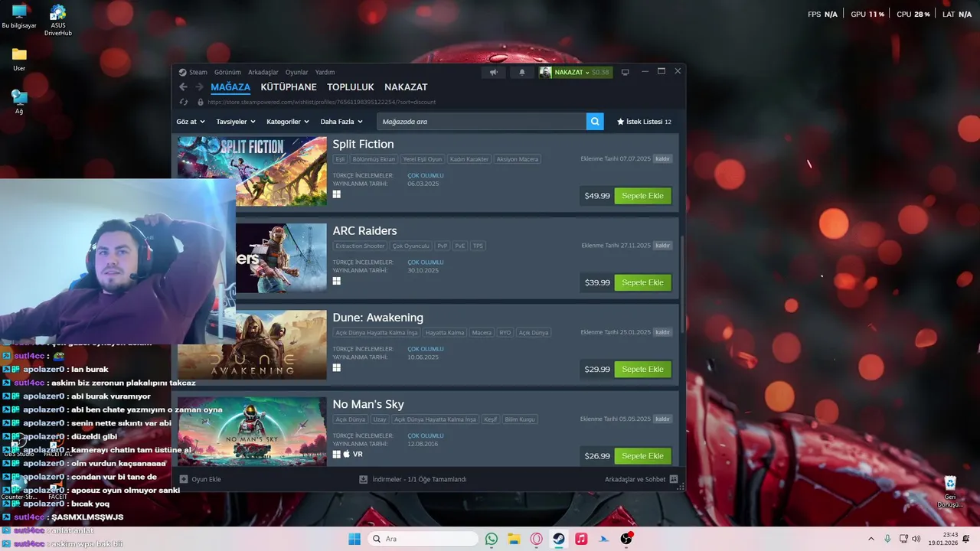The width and height of the screenshot is (980, 551).
Task: Open WhatsApp from the taskbar
Action: 492,539
